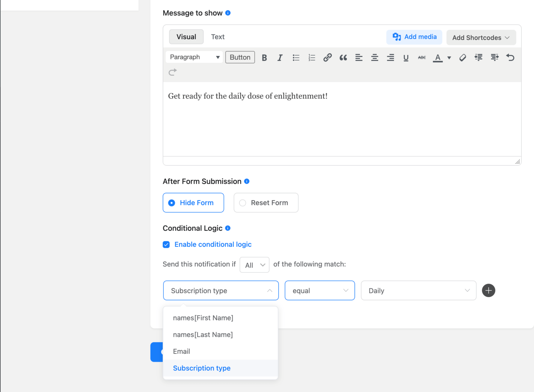The height and width of the screenshot is (392, 534).
Task: Select the Hide Form radio option
Action: tap(193, 203)
